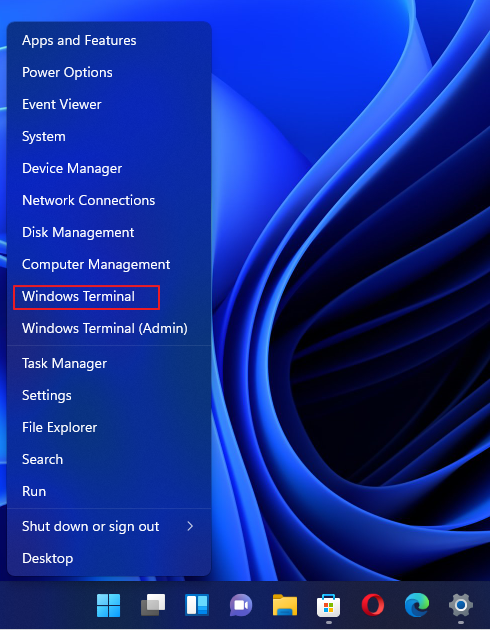
Task: Launch Event Viewer from the menu
Action: pyautogui.click(x=109, y=104)
